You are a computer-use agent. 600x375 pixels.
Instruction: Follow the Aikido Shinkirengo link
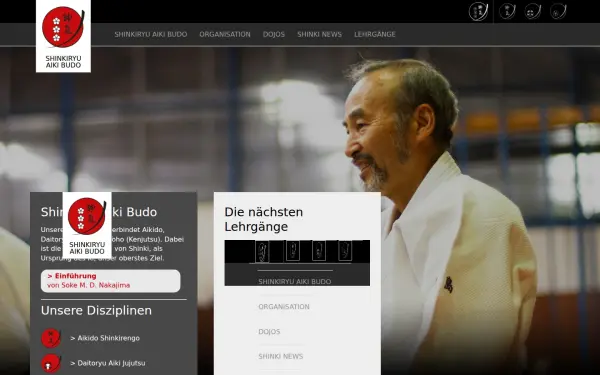(x=105, y=338)
